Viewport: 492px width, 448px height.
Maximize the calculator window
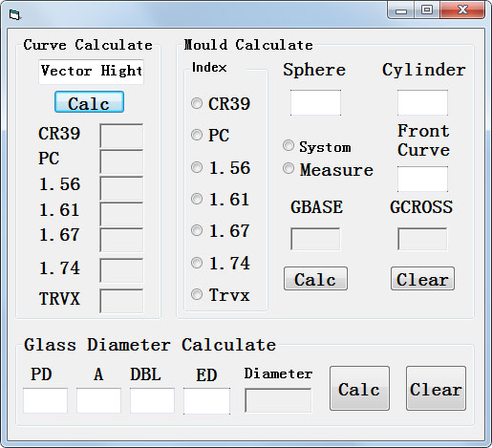point(427,11)
